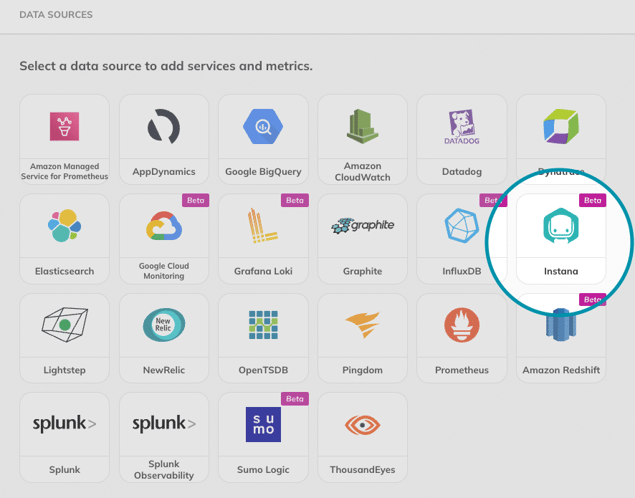Click the Lightstep label text
This screenshot has height=498, width=635.
point(64,370)
